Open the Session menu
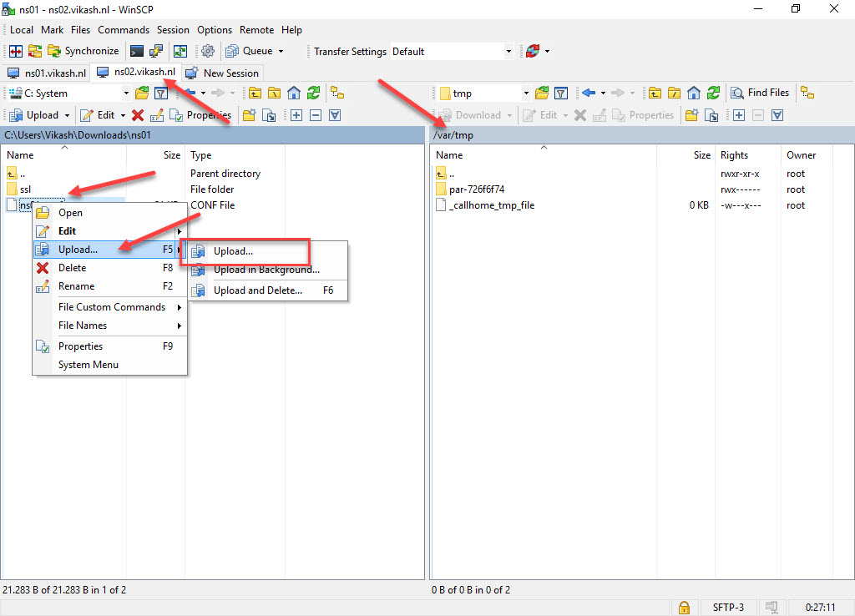The width and height of the screenshot is (855, 616). click(x=173, y=30)
